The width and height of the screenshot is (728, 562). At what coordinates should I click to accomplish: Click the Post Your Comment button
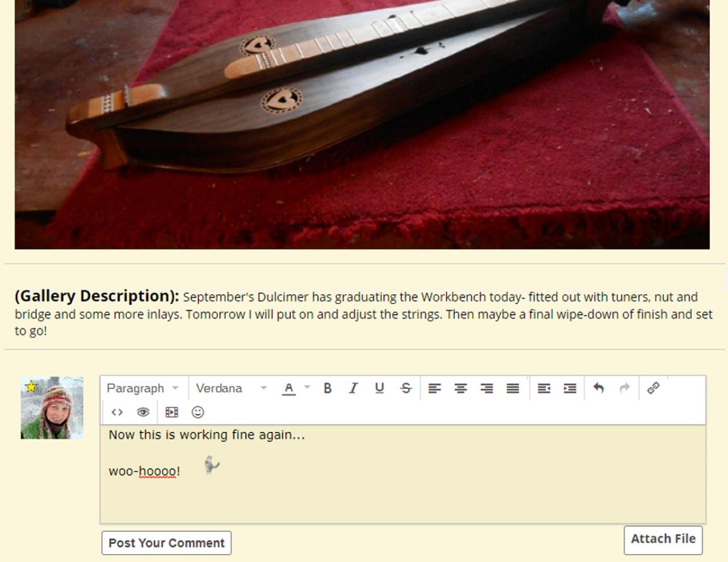(167, 543)
